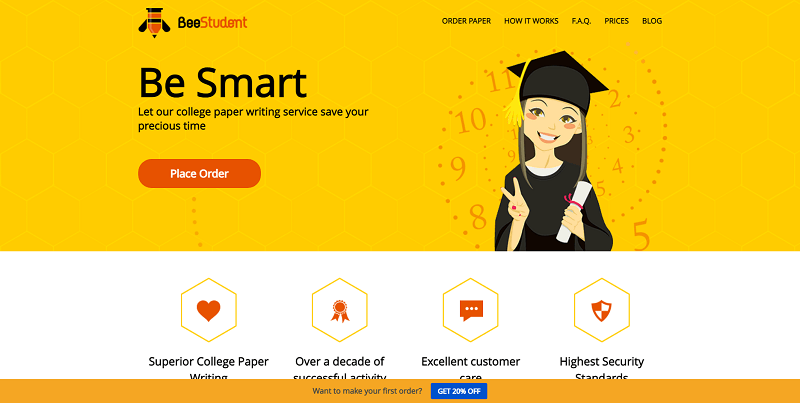Click the BeeStudent bee pencil logo icon

(x=155, y=22)
